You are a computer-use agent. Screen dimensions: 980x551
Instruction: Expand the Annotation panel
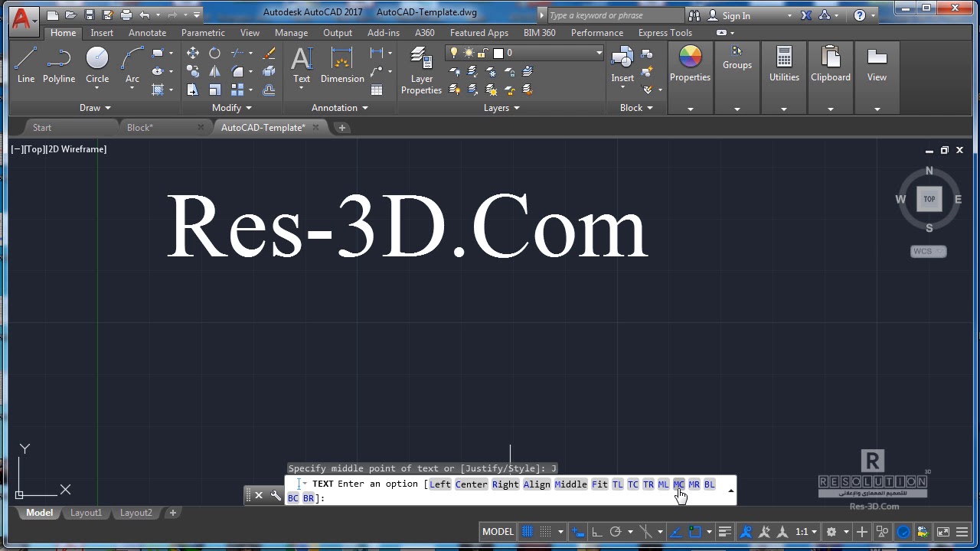click(339, 108)
